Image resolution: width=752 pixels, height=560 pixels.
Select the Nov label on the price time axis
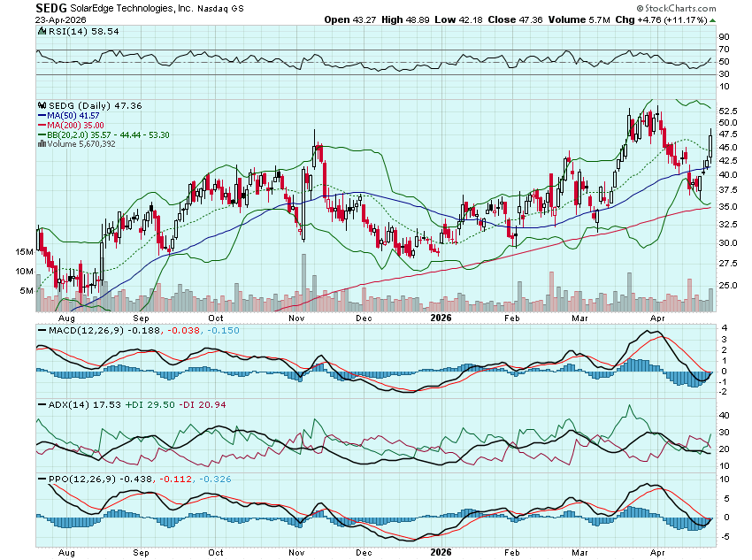pyautogui.click(x=295, y=316)
